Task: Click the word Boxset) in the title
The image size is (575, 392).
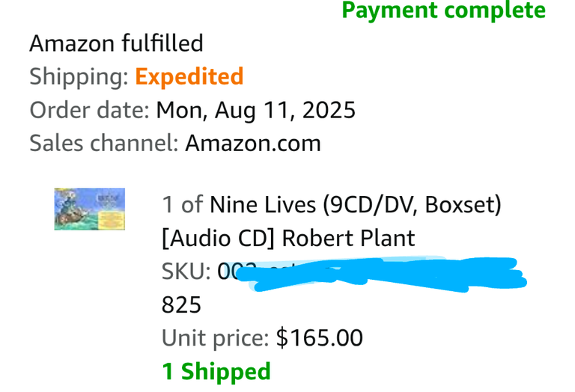Action: tap(463, 204)
